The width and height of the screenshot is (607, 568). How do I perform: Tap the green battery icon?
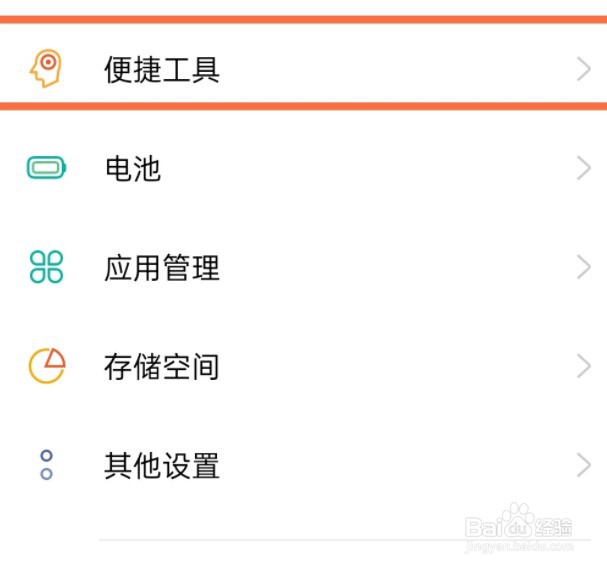[x=46, y=168]
